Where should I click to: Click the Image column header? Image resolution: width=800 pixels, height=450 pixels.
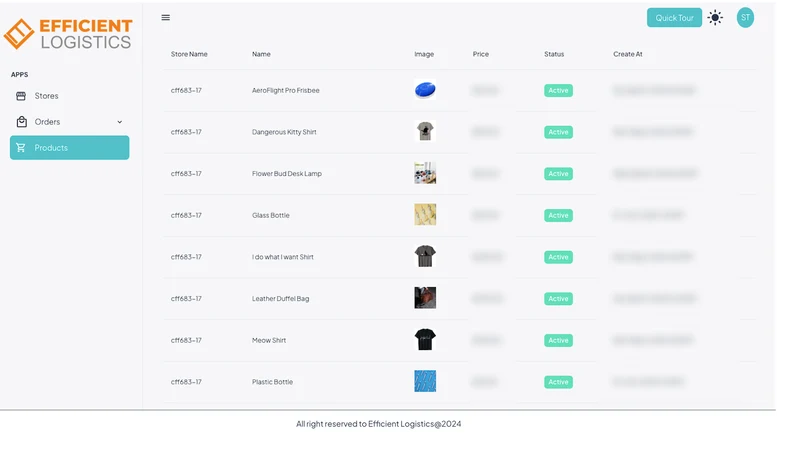pos(424,54)
